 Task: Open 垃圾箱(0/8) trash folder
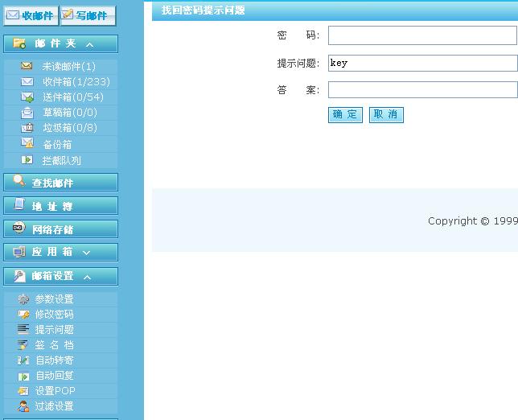click(70, 128)
